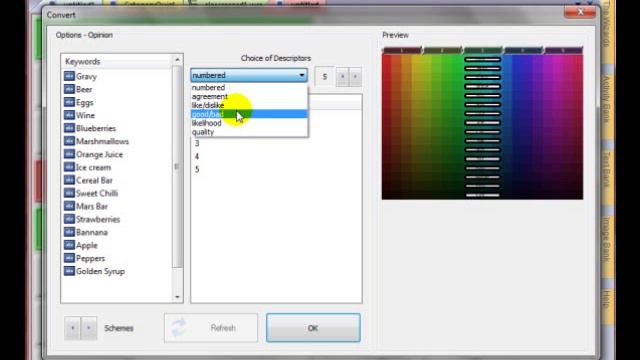Viewport: 640px width, 360px height.
Task: Click the Keywords list scrollbar down arrow
Action: [x=177, y=297]
